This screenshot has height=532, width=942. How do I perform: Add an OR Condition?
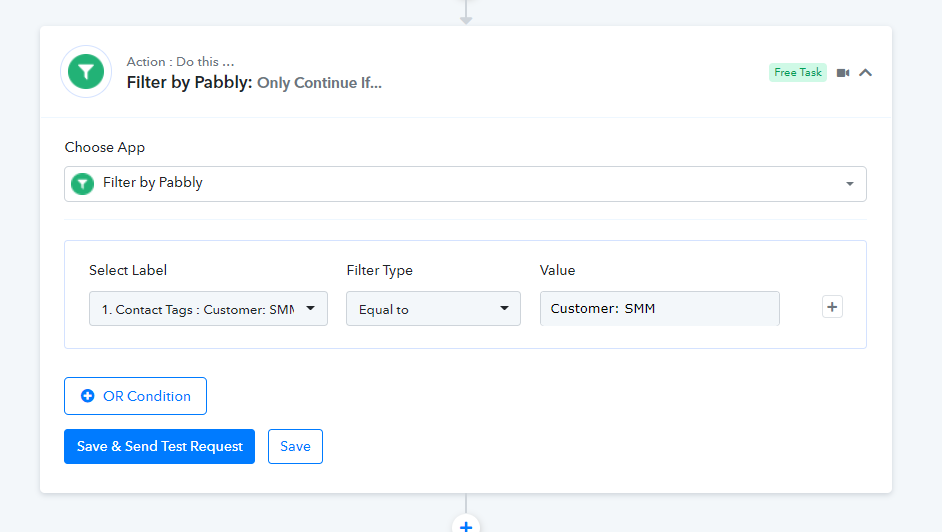[135, 396]
